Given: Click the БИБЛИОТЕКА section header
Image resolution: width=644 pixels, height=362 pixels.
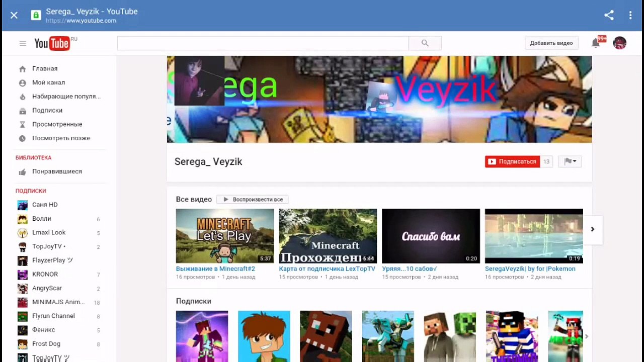Looking at the screenshot, I should [33, 158].
